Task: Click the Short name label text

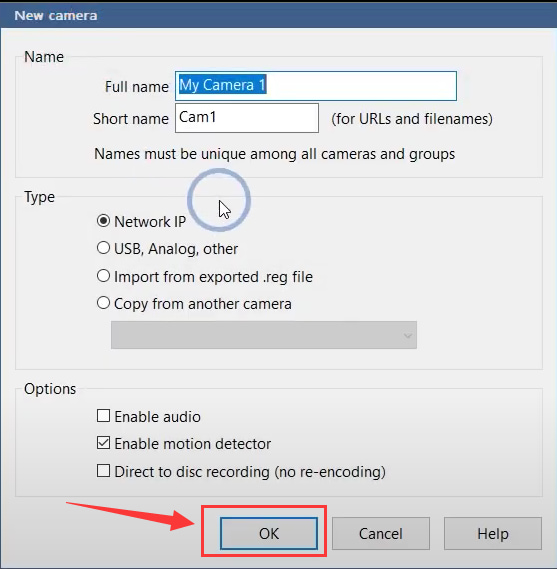Action: pyautogui.click(x=131, y=119)
